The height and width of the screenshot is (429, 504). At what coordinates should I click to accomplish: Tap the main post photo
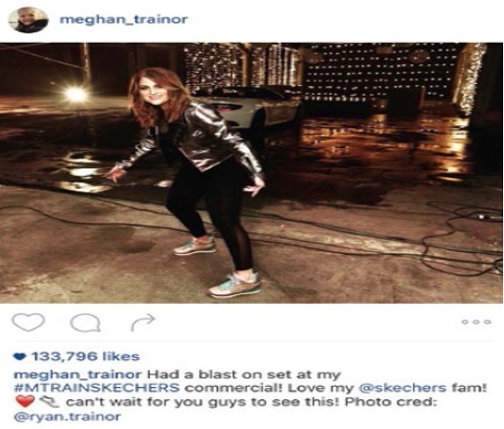pyautogui.click(x=252, y=172)
